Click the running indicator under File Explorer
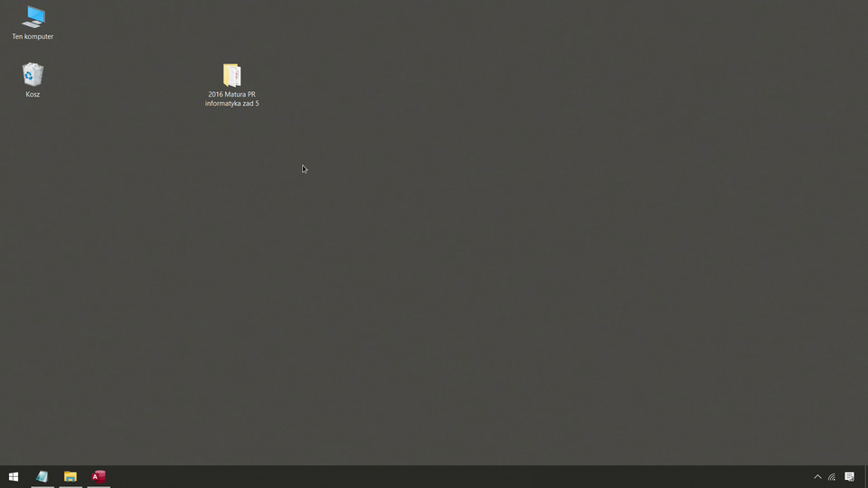This screenshot has height=488, width=868. [71, 486]
